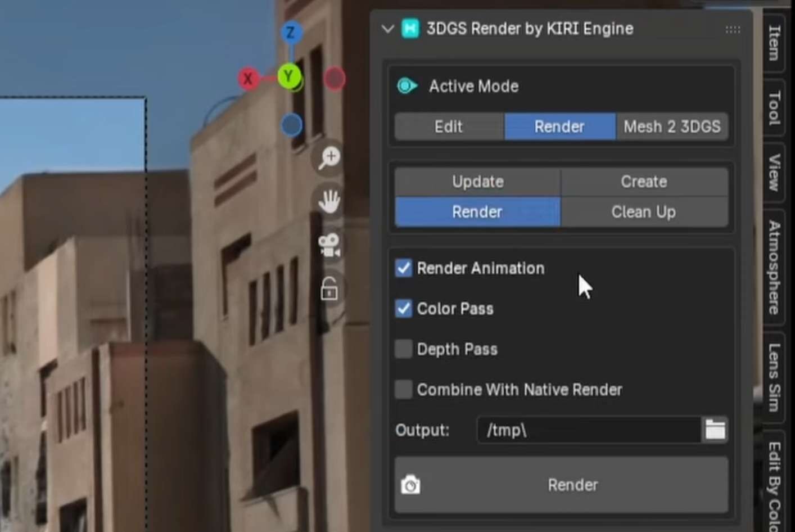Select the pan hand viewport icon
The height and width of the screenshot is (532, 795).
point(329,201)
